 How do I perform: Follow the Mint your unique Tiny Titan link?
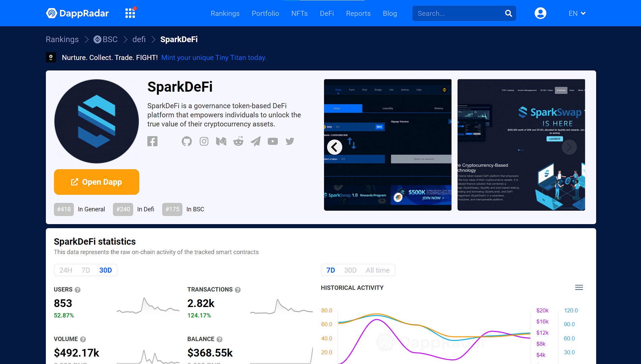tap(214, 58)
